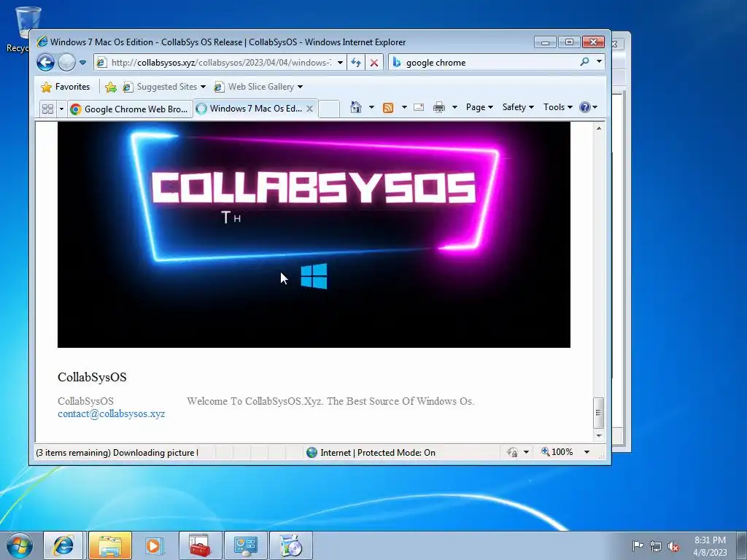Click the CollabSysOS neon banner image
Image resolution: width=747 pixels, height=560 pixels.
(314, 235)
